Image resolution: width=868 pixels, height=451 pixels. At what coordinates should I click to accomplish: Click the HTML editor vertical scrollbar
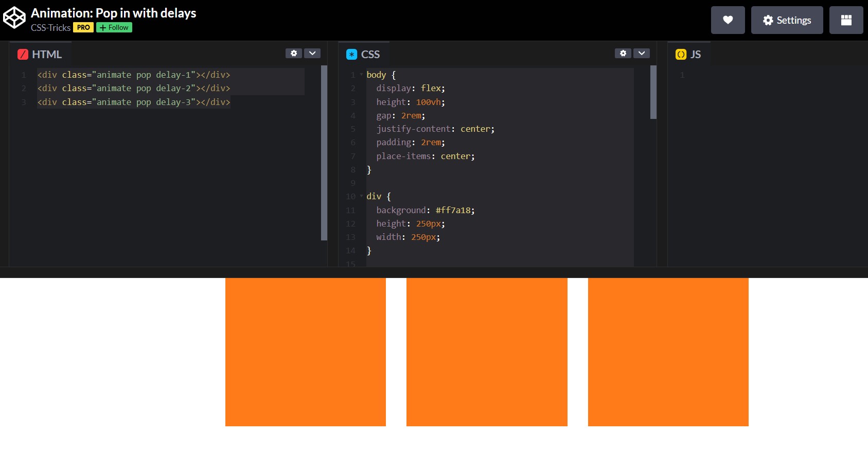point(324,152)
